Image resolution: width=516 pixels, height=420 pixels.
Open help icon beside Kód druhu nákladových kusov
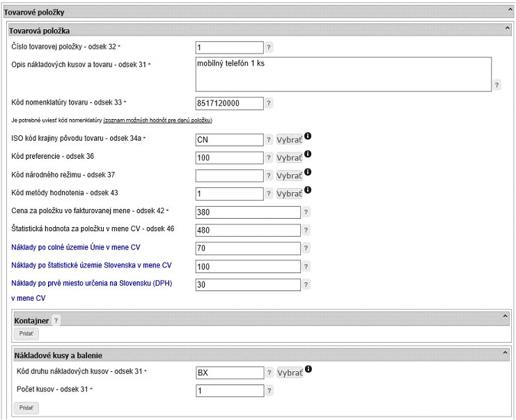[269, 373]
